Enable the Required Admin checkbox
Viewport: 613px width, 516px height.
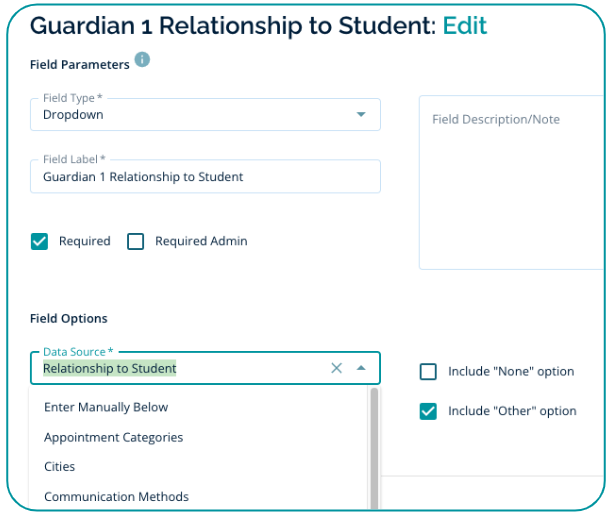(136, 241)
